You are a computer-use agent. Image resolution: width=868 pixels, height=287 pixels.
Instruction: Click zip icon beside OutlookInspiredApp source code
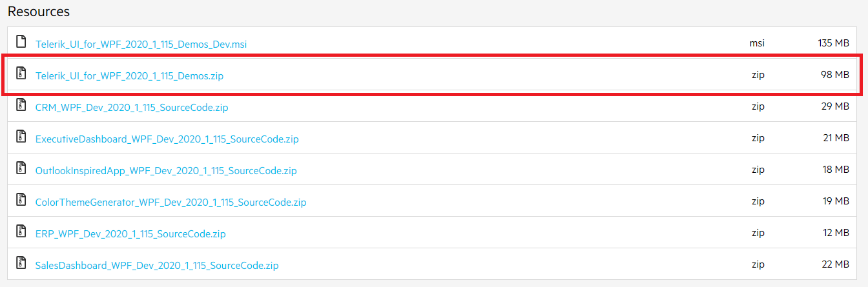(x=21, y=168)
